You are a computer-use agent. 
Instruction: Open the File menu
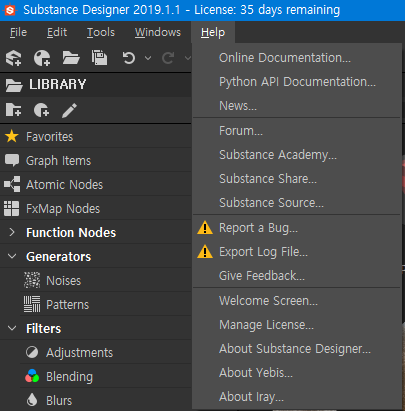18,32
